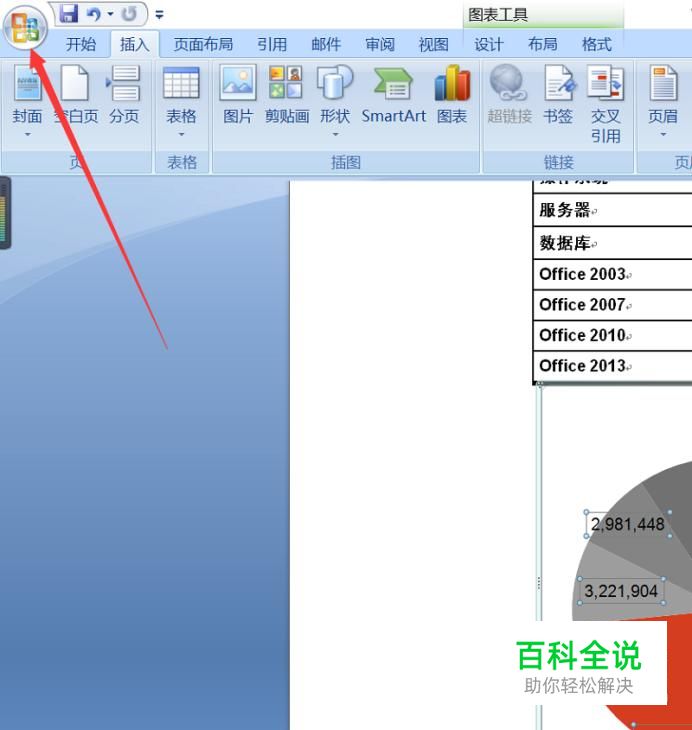
Task: Expand the 封面 dropdown arrow
Action: tap(27, 135)
